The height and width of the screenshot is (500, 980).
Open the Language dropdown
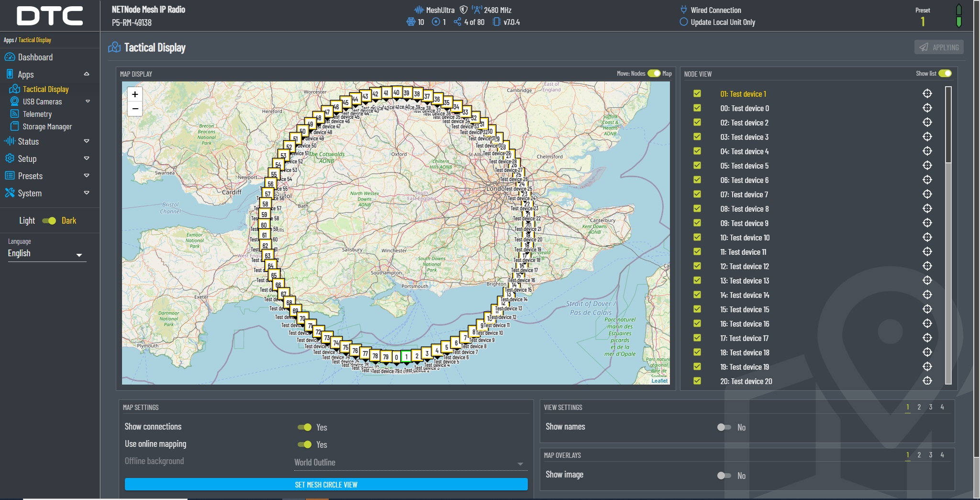46,254
